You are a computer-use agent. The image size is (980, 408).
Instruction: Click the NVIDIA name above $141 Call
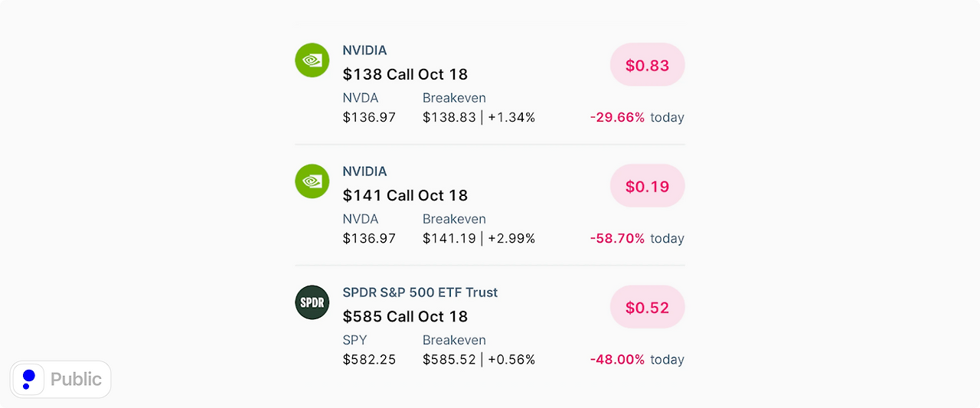click(x=364, y=171)
